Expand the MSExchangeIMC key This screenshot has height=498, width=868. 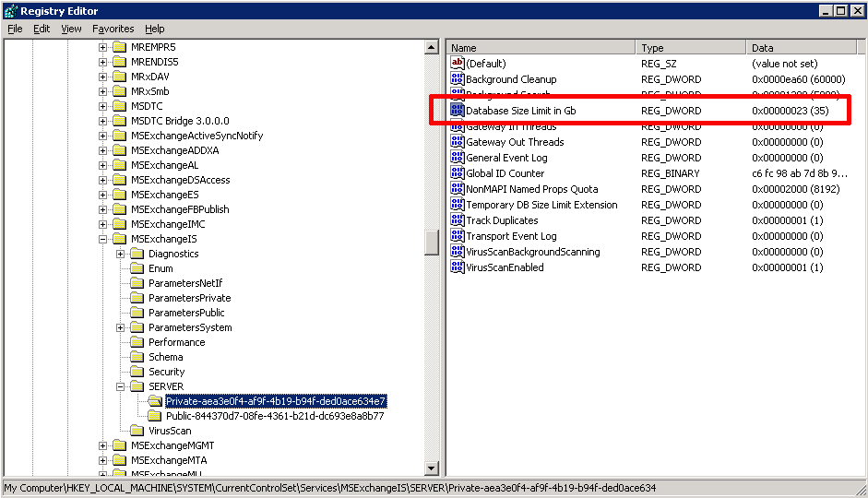[x=102, y=224]
